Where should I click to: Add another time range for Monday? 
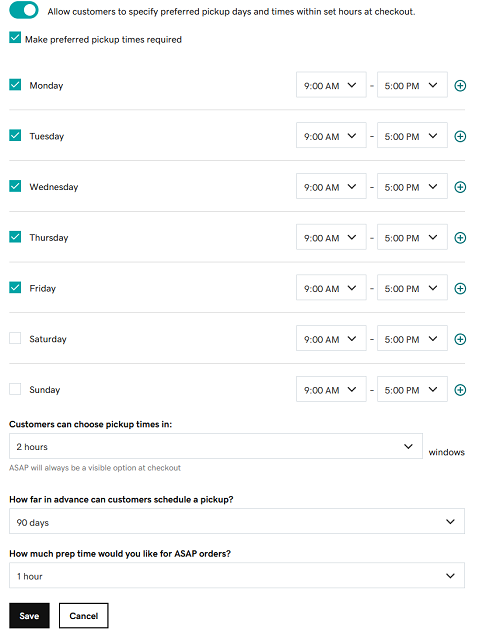pos(460,85)
